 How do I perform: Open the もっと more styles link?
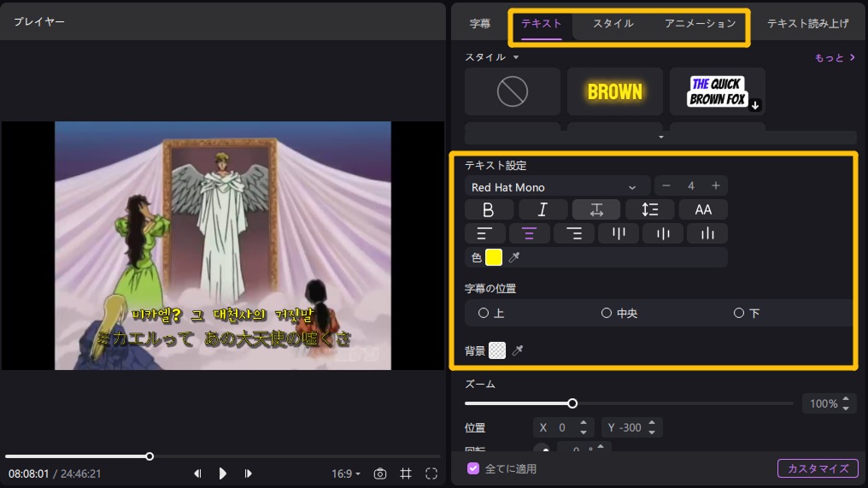(835, 57)
